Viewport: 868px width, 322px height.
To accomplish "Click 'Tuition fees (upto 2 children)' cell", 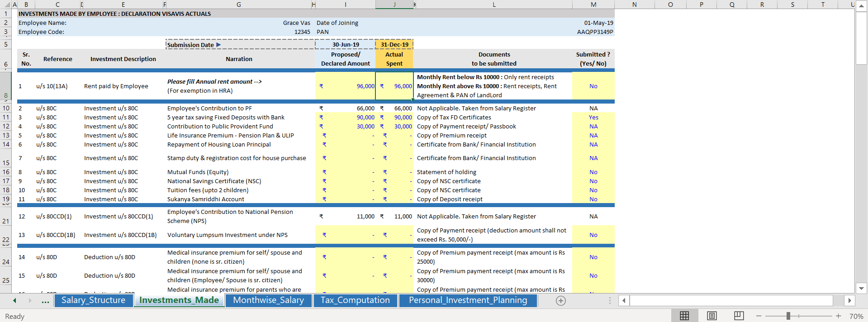I will (x=239, y=190).
